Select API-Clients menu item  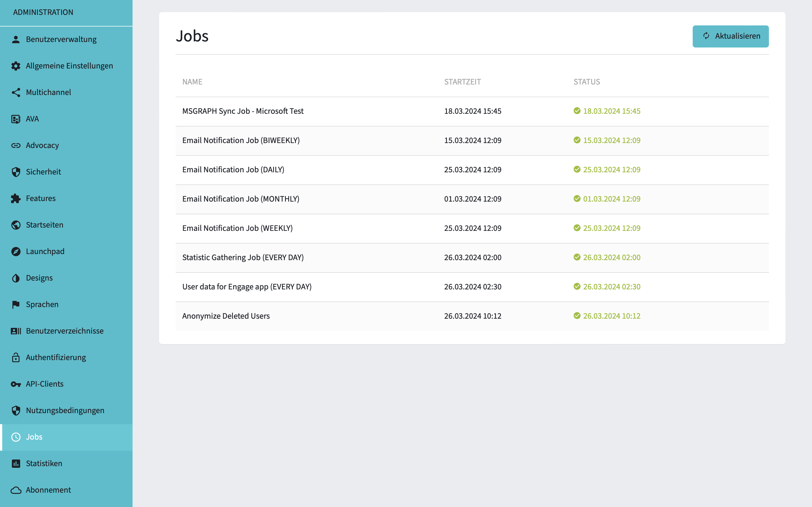point(66,384)
